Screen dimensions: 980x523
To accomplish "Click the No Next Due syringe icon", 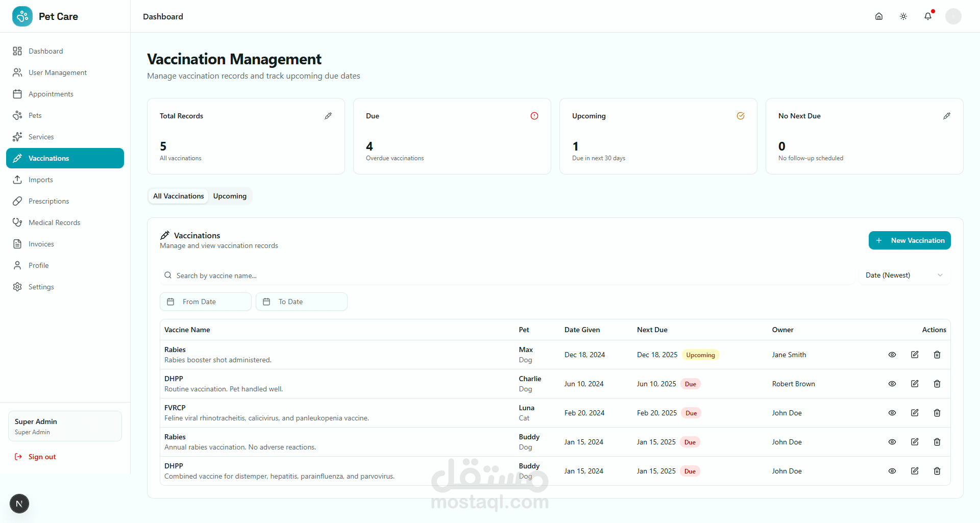I will tap(947, 116).
